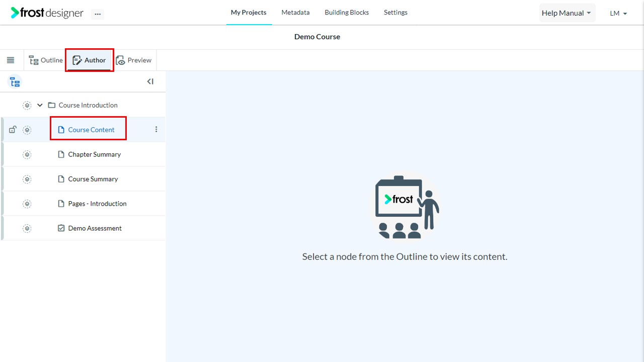Click the checklist icon of Demo Assessment
The height and width of the screenshot is (362, 644).
pos(61,228)
